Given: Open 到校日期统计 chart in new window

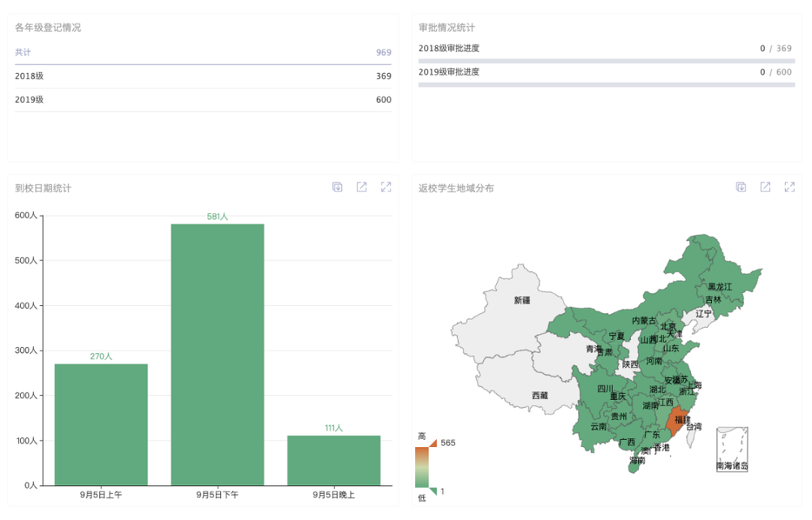Looking at the screenshot, I should pos(362,187).
